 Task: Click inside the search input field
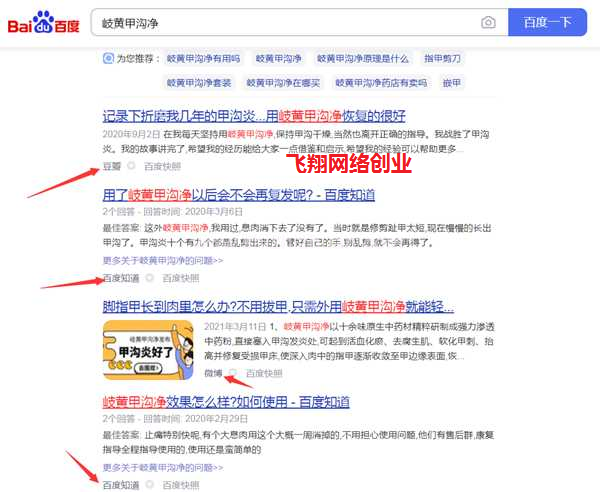click(280, 22)
